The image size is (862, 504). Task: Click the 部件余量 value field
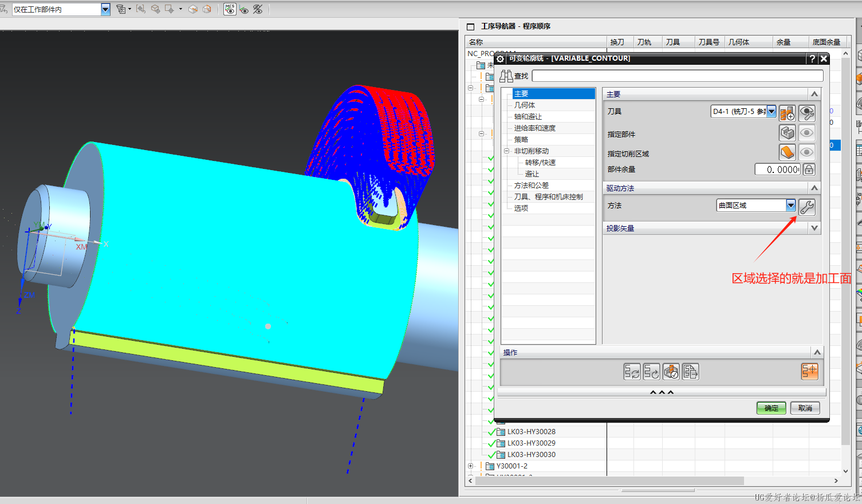coord(778,170)
